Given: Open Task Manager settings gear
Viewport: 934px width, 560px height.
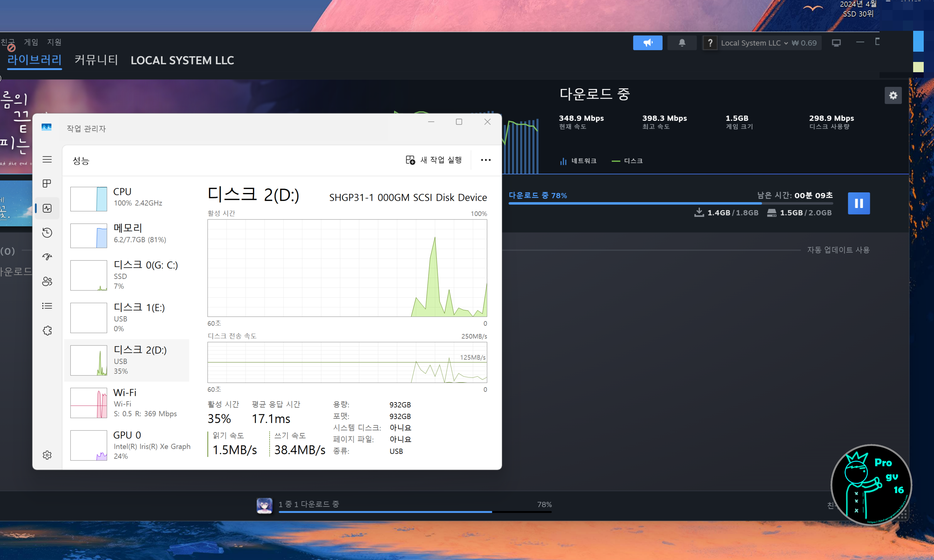Looking at the screenshot, I should point(47,455).
